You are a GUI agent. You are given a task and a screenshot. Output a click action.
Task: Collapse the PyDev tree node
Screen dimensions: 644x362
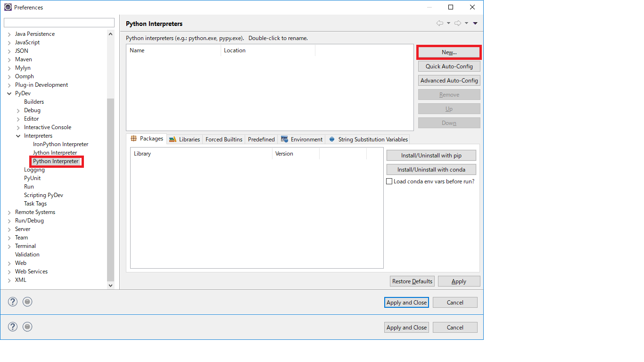(x=8, y=93)
